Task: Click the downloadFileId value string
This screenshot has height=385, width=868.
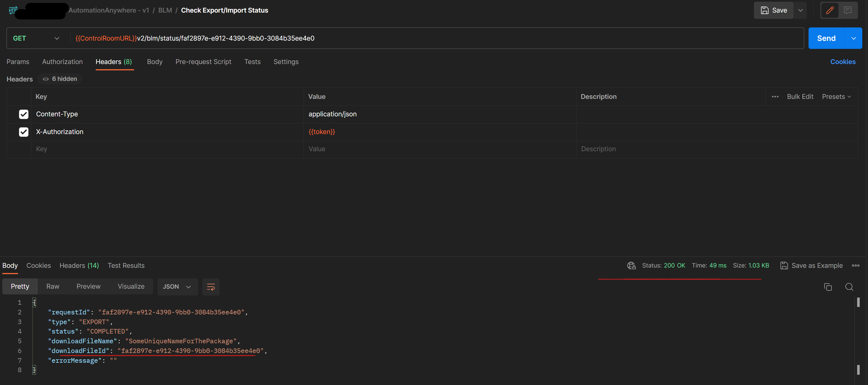Action: coord(191,351)
